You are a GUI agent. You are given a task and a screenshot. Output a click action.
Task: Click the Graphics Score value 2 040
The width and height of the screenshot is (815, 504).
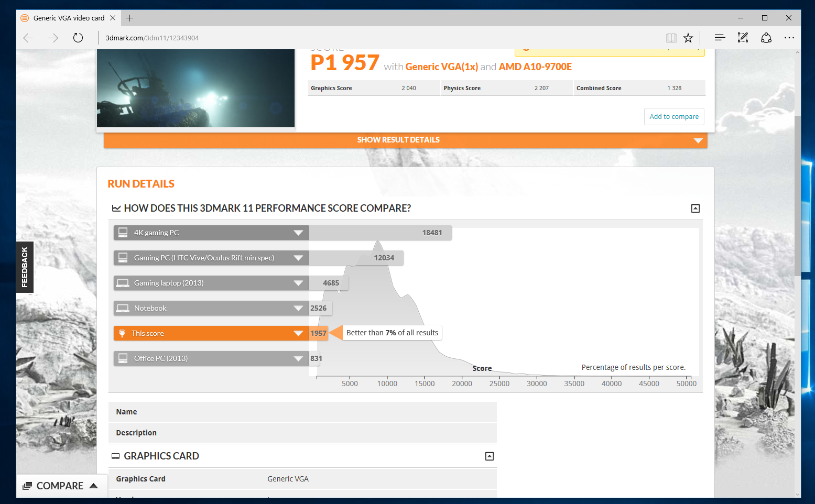[x=409, y=88]
